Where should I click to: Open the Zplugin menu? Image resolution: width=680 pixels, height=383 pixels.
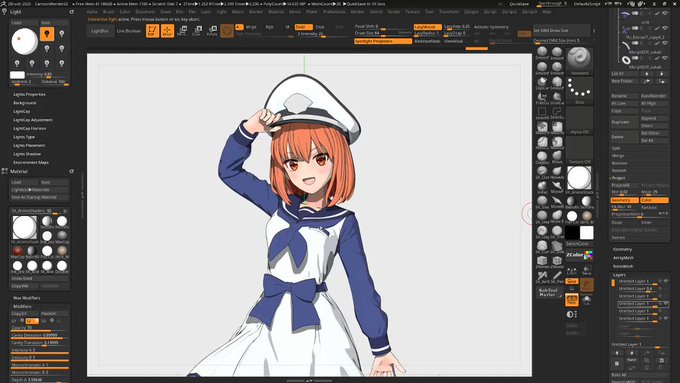pyautogui.click(x=472, y=12)
